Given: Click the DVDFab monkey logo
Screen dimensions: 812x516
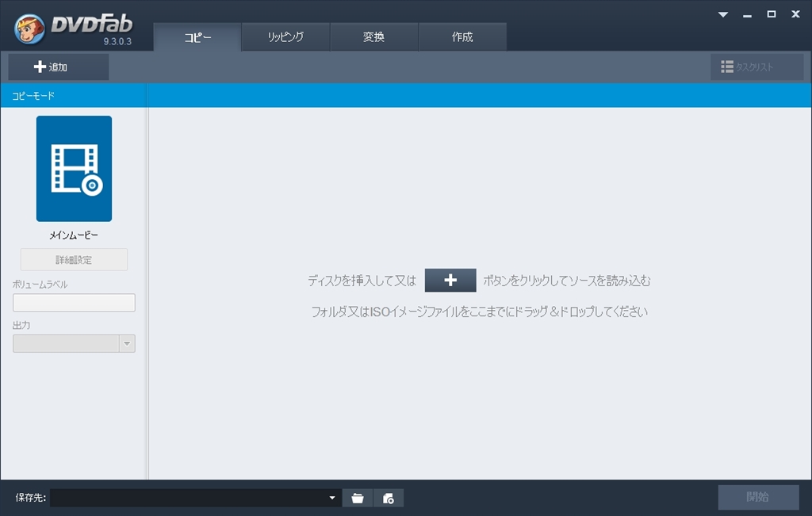Looking at the screenshot, I should coord(29,29).
